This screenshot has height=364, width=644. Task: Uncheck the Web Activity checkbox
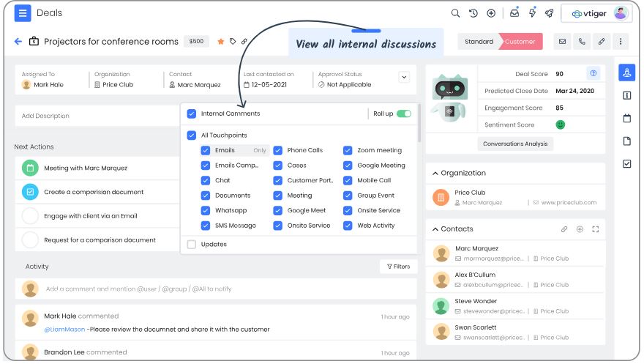348,226
